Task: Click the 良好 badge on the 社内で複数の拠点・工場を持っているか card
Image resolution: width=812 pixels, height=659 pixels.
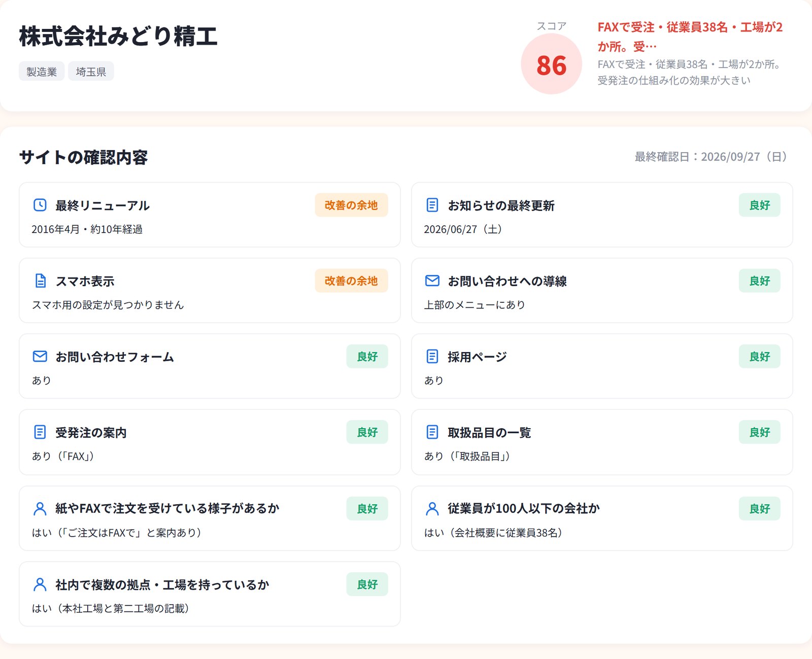Action: [x=367, y=584]
